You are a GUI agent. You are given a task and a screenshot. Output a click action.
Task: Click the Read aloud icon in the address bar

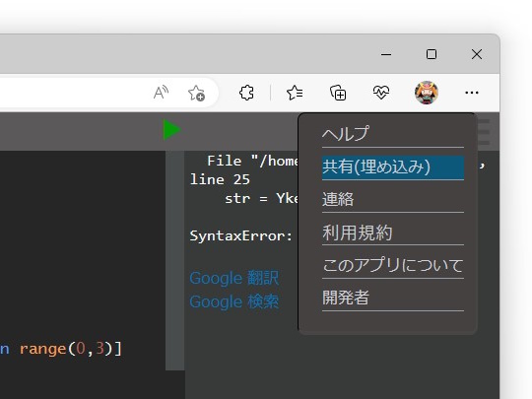tap(161, 93)
